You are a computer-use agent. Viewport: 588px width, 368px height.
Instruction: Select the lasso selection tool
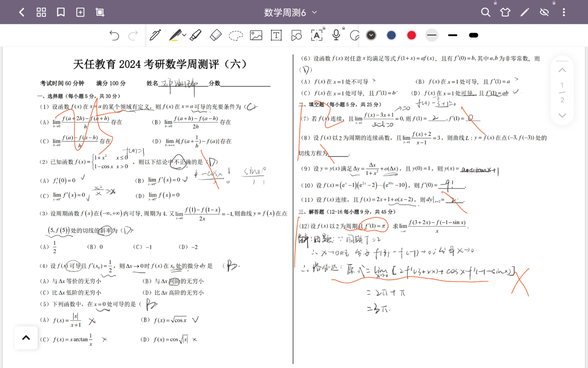click(x=236, y=35)
